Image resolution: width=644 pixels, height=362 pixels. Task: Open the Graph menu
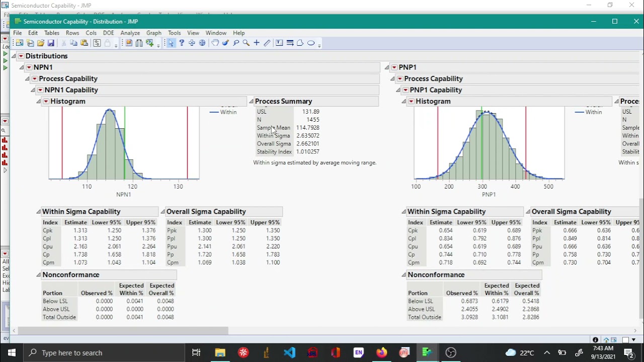coord(154,33)
